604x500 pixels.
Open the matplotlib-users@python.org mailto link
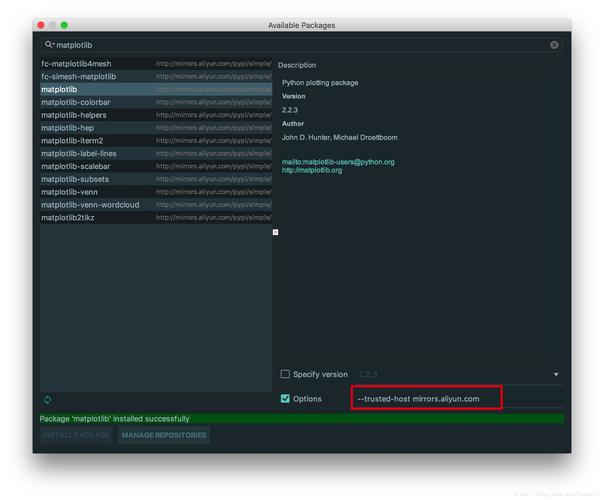coord(338,162)
